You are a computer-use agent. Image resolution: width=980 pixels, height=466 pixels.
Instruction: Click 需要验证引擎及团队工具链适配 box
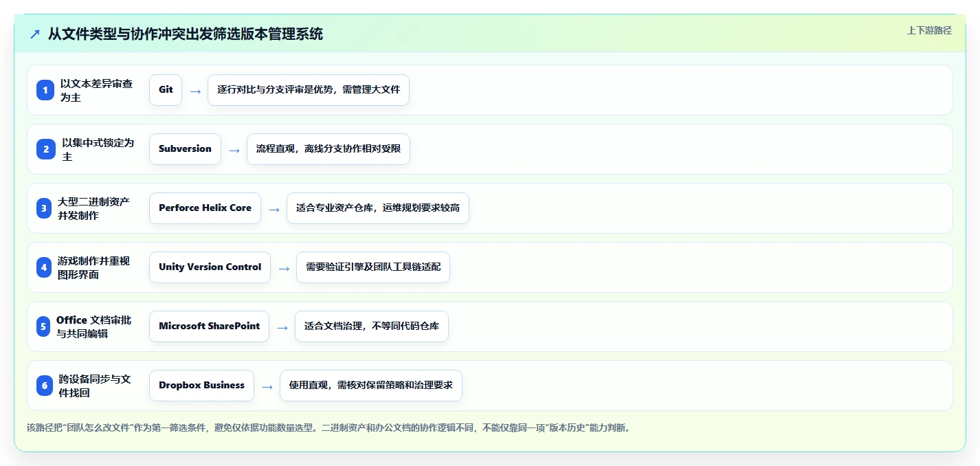[x=373, y=267]
